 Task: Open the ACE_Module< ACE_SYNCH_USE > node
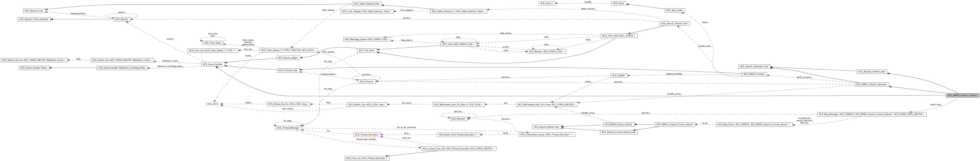coord(546,51)
